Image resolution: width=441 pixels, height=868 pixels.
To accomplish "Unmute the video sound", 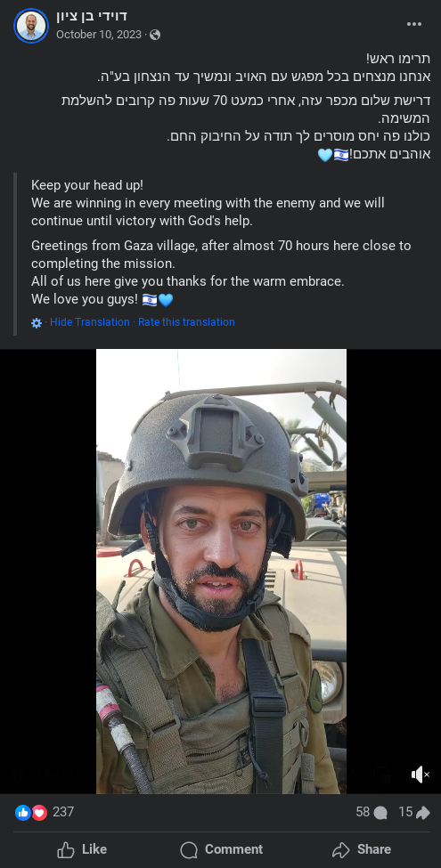I will tap(420, 775).
